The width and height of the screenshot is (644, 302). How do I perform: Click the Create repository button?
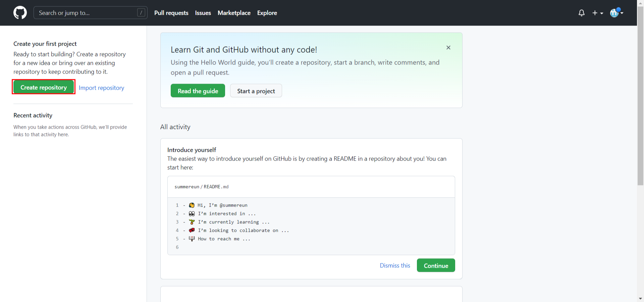(x=44, y=87)
